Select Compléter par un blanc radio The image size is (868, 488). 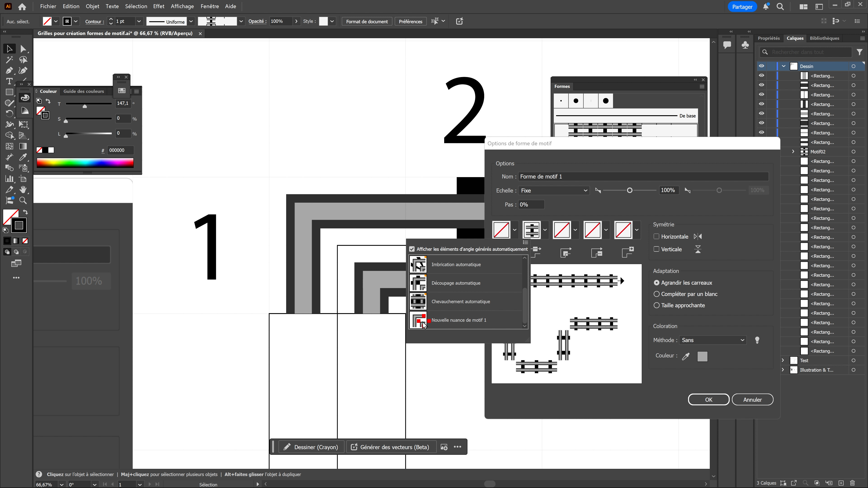(656, 294)
